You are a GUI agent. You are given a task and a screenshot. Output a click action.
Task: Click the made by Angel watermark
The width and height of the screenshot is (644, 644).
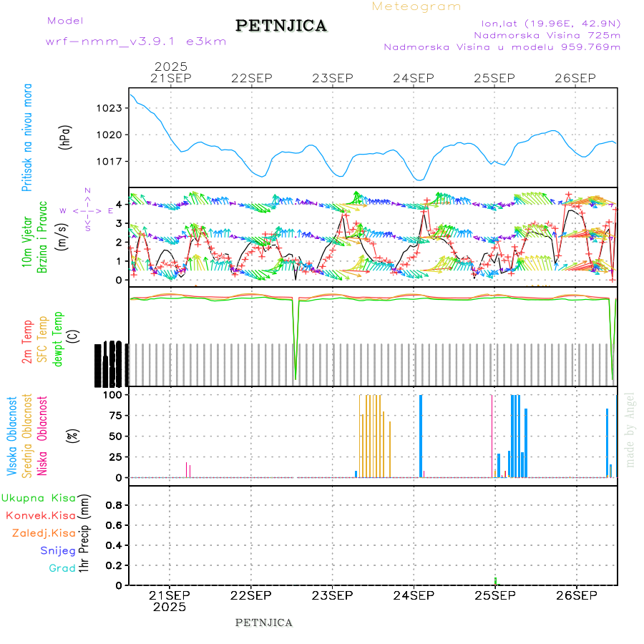point(630,429)
